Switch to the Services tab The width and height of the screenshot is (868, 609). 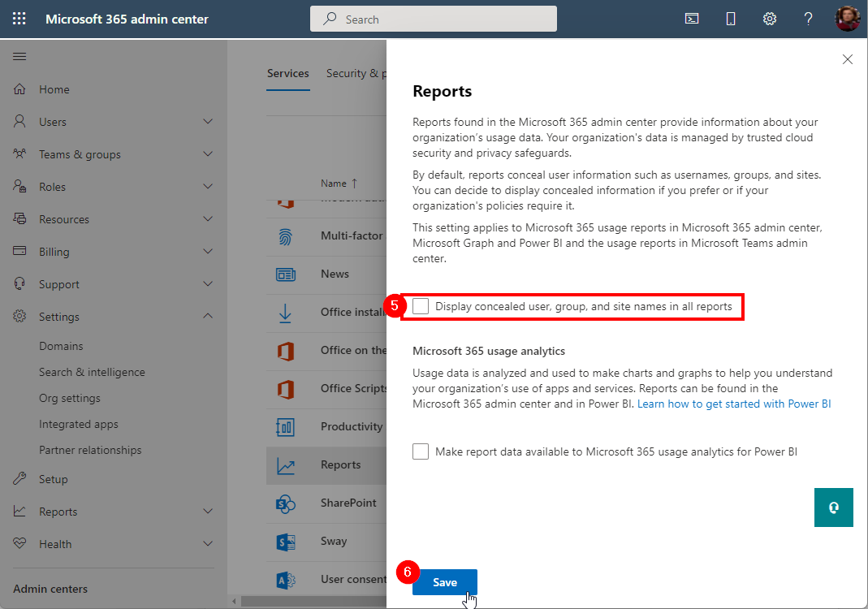[x=287, y=73]
